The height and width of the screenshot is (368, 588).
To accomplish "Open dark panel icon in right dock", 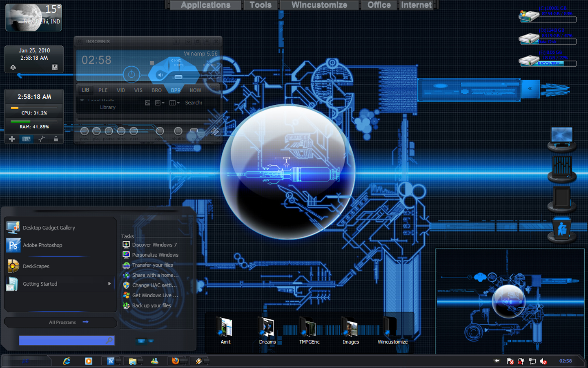I will [x=562, y=199].
